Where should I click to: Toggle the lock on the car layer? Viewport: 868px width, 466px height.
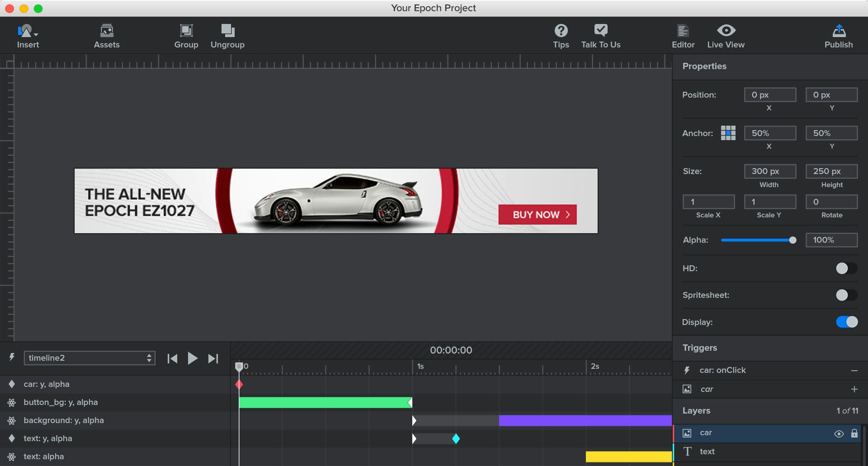[x=854, y=433]
